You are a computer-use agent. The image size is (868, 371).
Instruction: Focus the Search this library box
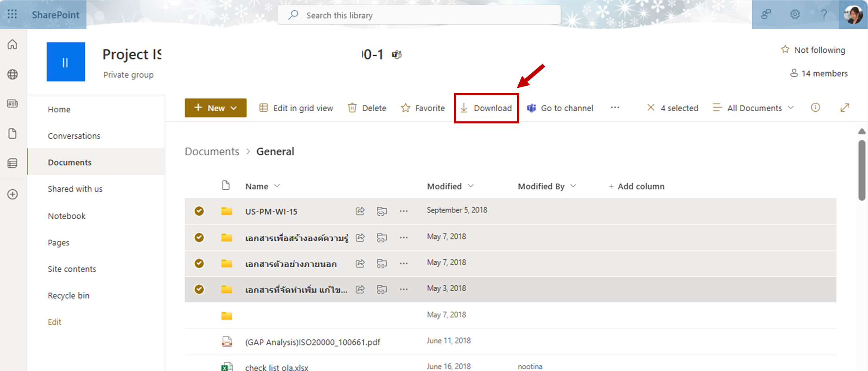point(419,15)
